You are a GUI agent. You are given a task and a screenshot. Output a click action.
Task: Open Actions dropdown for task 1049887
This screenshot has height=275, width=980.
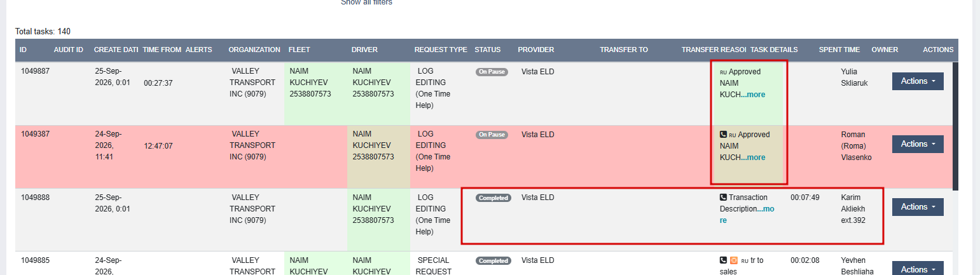[918, 81]
